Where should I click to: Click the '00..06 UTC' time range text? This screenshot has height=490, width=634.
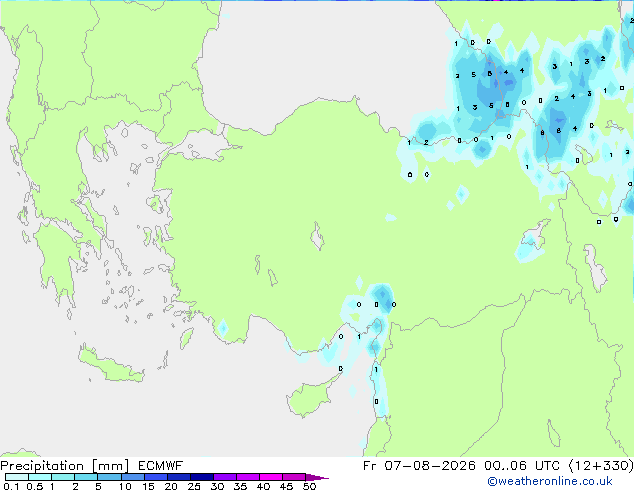point(522,466)
